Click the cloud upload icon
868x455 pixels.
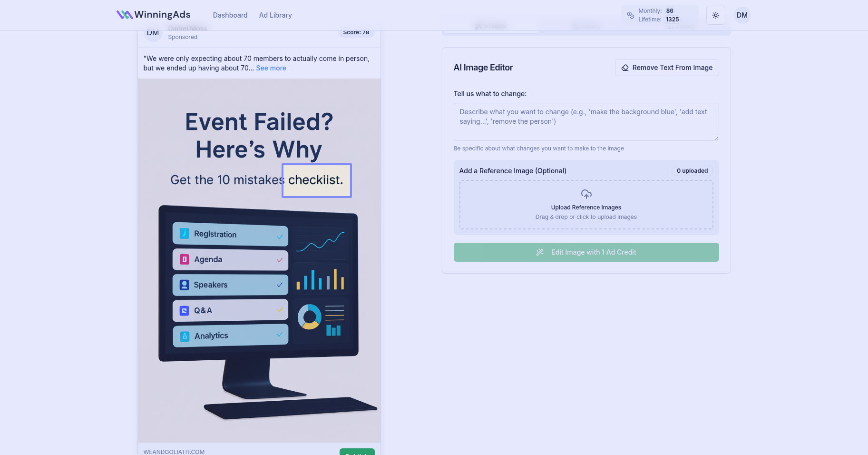coord(586,194)
